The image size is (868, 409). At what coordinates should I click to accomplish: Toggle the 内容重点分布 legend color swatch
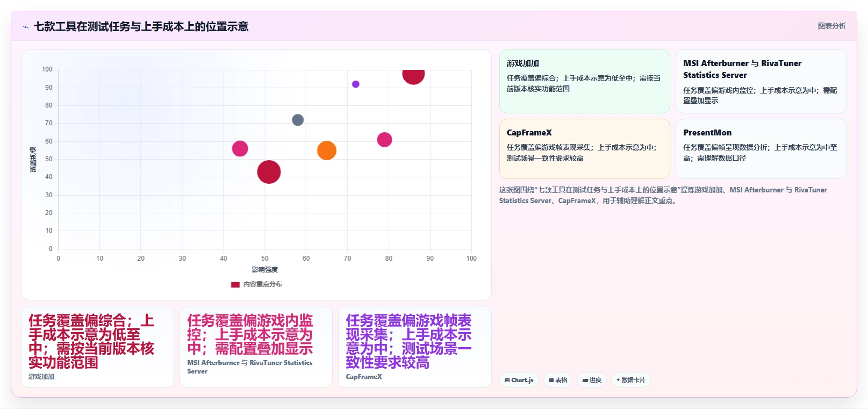pyautogui.click(x=235, y=285)
